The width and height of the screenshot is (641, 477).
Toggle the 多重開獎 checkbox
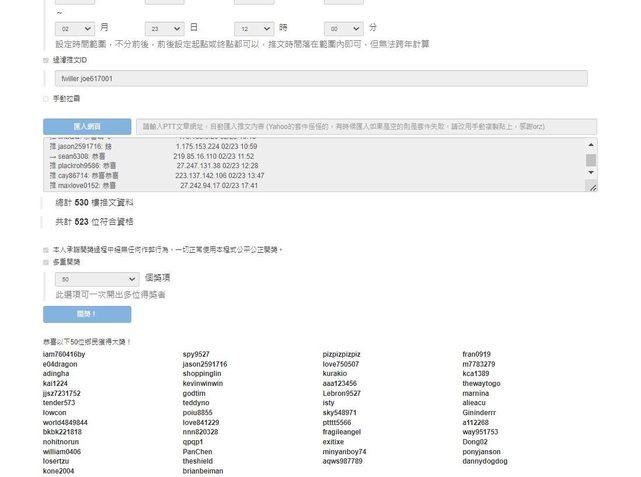[46, 262]
